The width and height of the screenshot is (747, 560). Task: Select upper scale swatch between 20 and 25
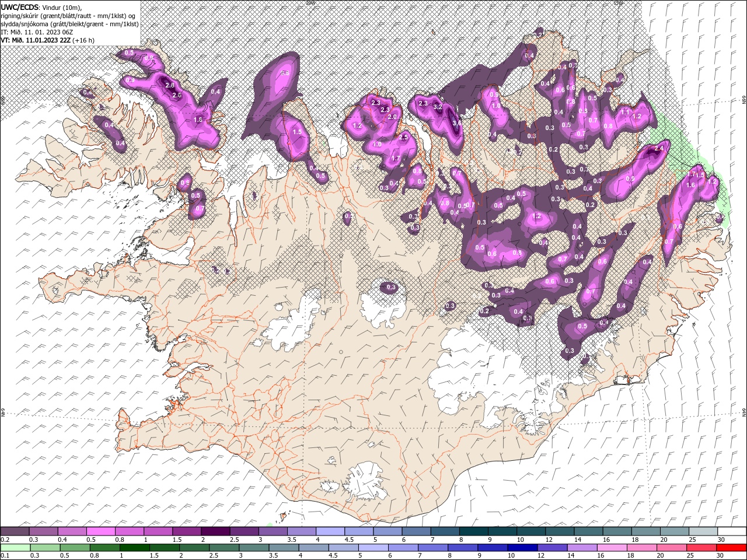tap(673, 531)
